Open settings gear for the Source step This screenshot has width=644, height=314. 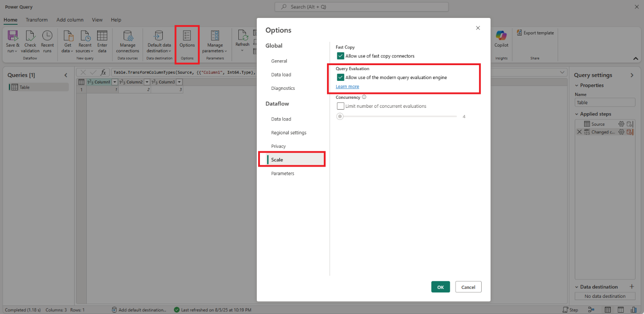point(621,124)
